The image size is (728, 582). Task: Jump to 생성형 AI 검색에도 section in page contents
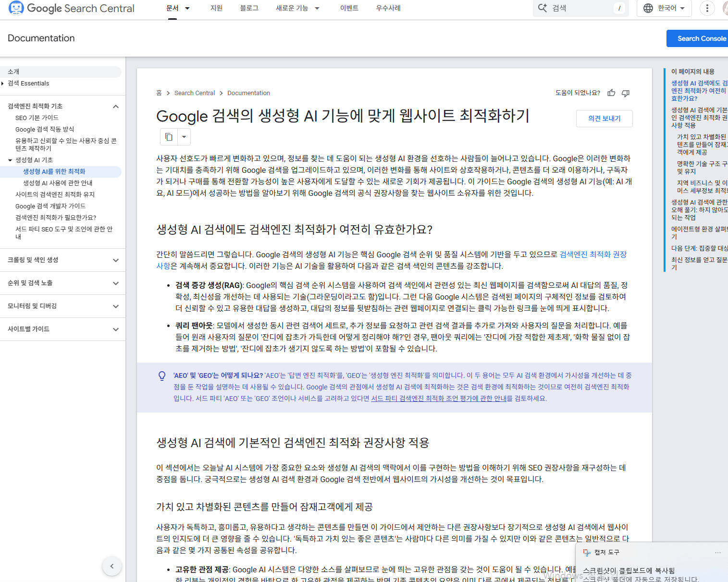[699, 91]
